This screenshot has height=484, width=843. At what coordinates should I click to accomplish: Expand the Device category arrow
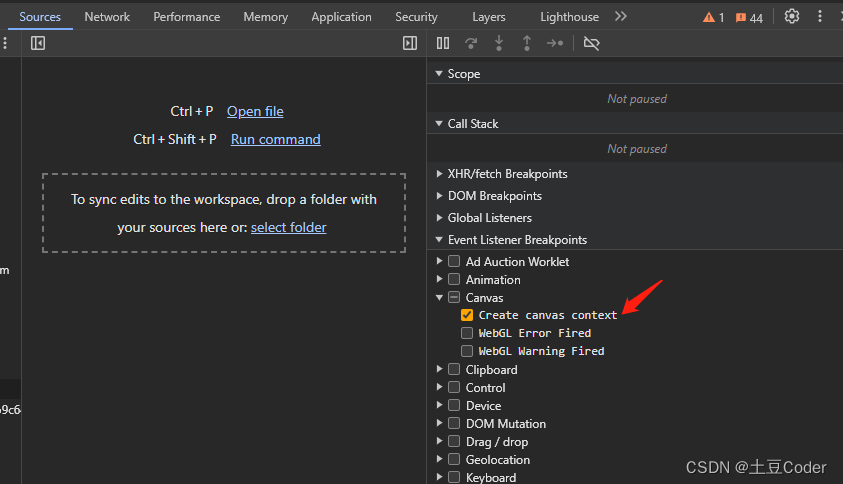point(439,405)
